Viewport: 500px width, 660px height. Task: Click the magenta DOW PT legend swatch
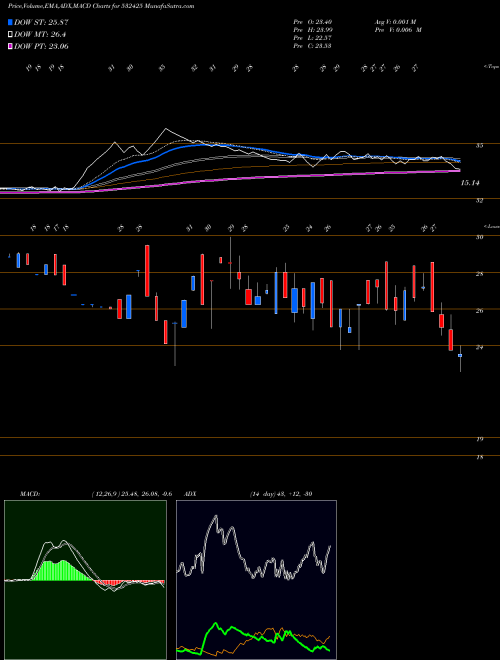point(11,46)
